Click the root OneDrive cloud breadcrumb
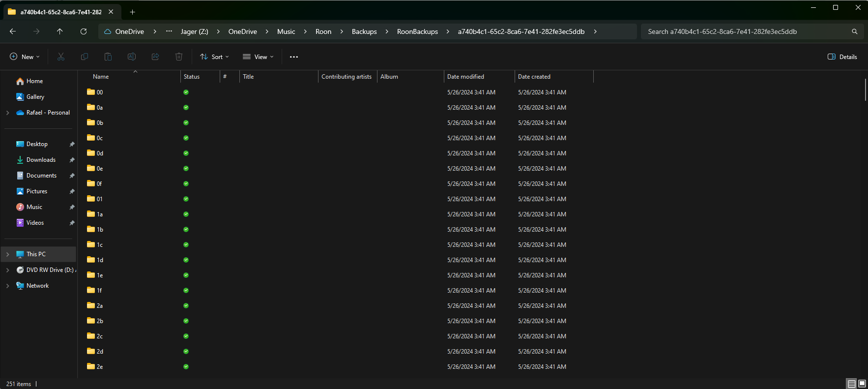 click(x=124, y=31)
